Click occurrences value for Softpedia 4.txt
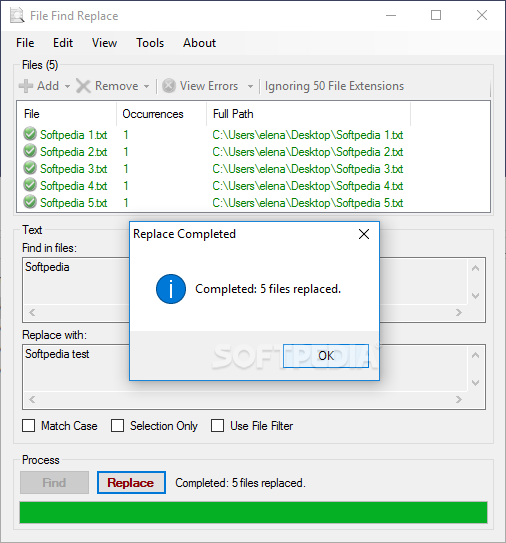Viewport: 506px width, 543px height. pyautogui.click(x=126, y=186)
